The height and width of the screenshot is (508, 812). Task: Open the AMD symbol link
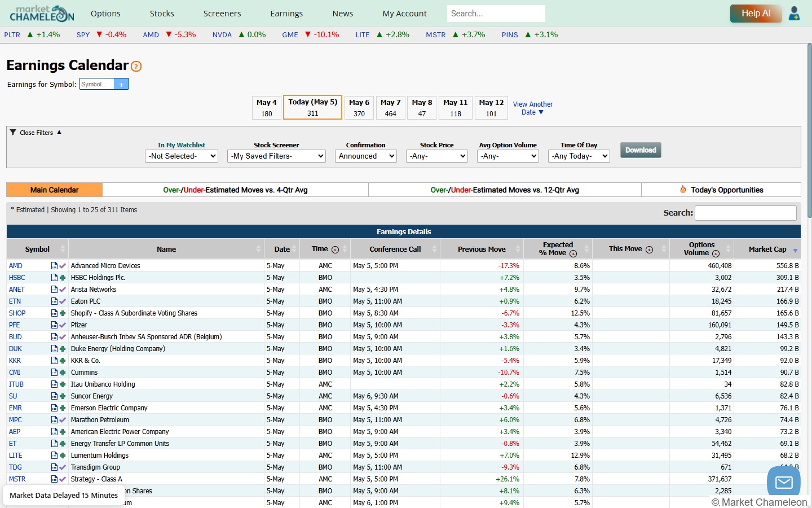[16, 266]
